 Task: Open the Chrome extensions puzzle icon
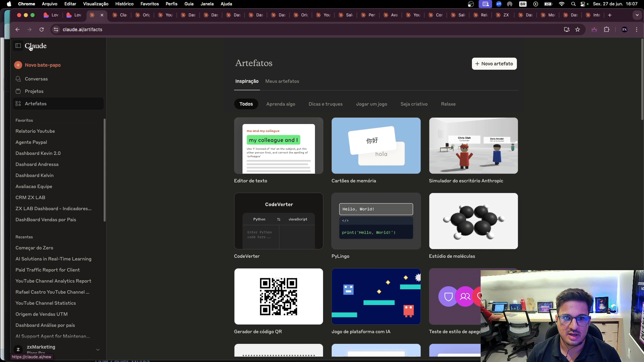coord(606,29)
